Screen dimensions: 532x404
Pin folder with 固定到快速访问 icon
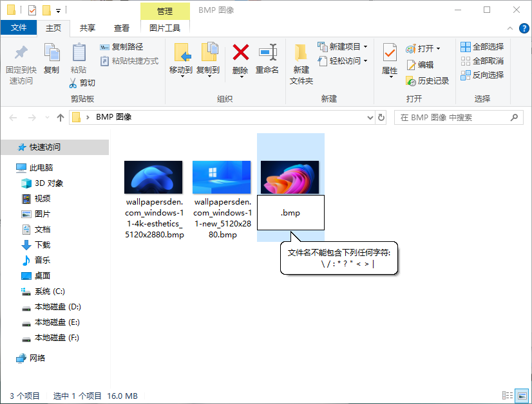click(x=21, y=61)
